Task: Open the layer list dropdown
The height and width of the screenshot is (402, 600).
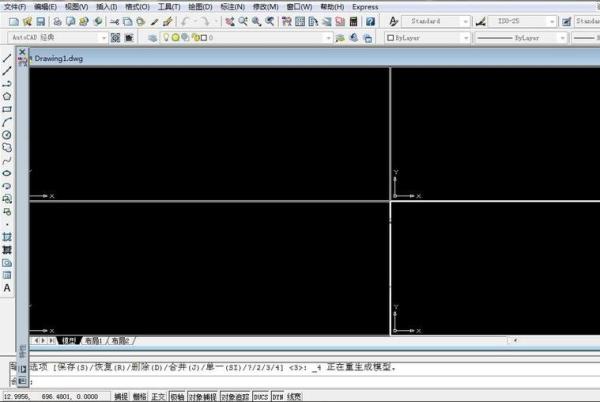Action: pos(245,37)
